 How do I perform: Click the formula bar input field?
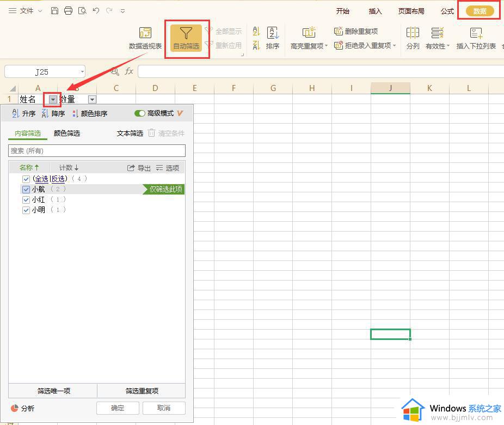point(321,71)
